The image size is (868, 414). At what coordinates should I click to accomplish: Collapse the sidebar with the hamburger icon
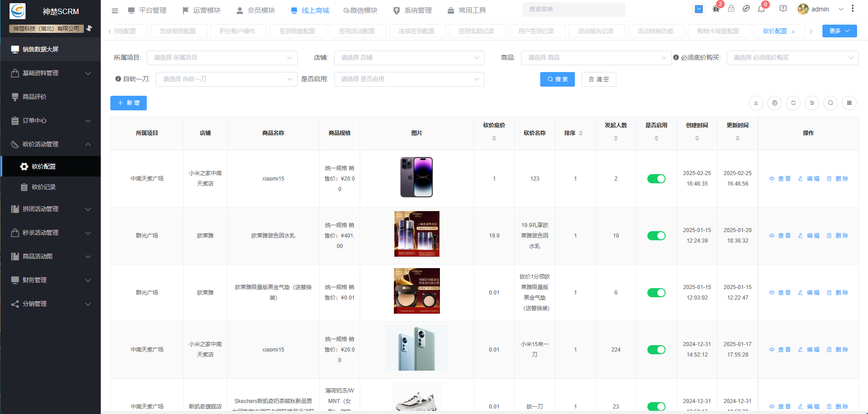point(115,10)
